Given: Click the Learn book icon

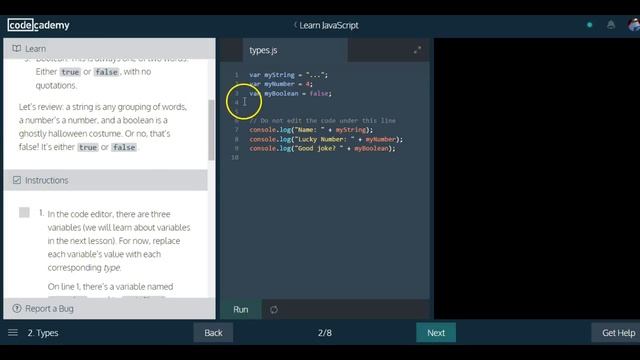Looking at the screenshot, I should (x=17, y=49).
